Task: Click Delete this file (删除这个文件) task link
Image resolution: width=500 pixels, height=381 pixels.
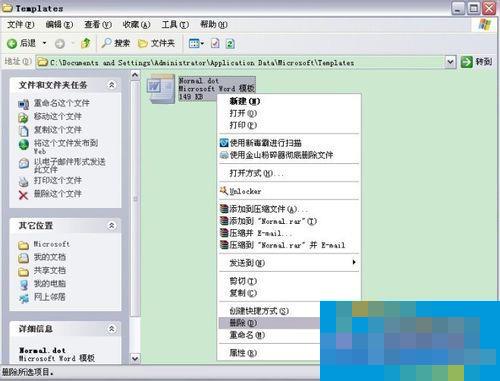Action: (x=57, y=194)
